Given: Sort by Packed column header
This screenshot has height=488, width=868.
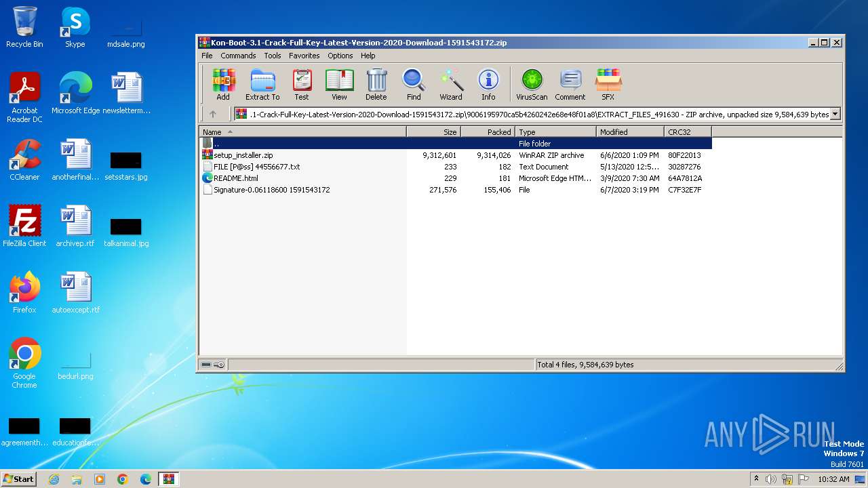Looking at the screenshot, I should (488, 132).
